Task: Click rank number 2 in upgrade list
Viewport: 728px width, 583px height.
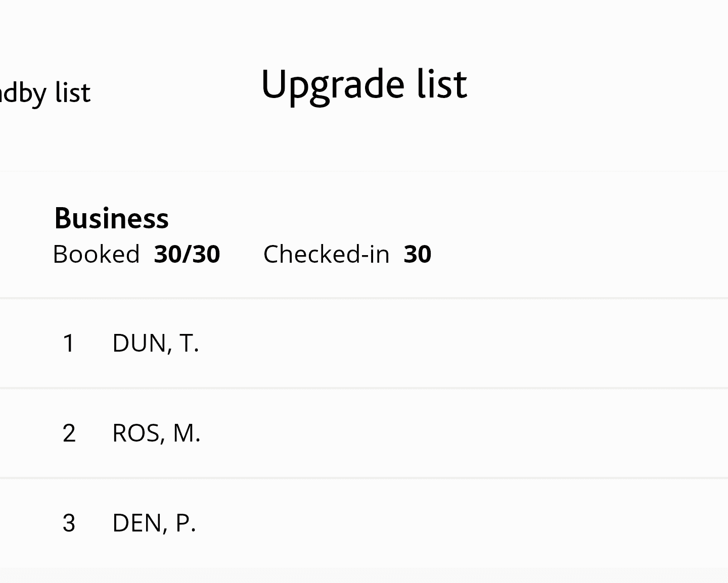Action: 69,433
